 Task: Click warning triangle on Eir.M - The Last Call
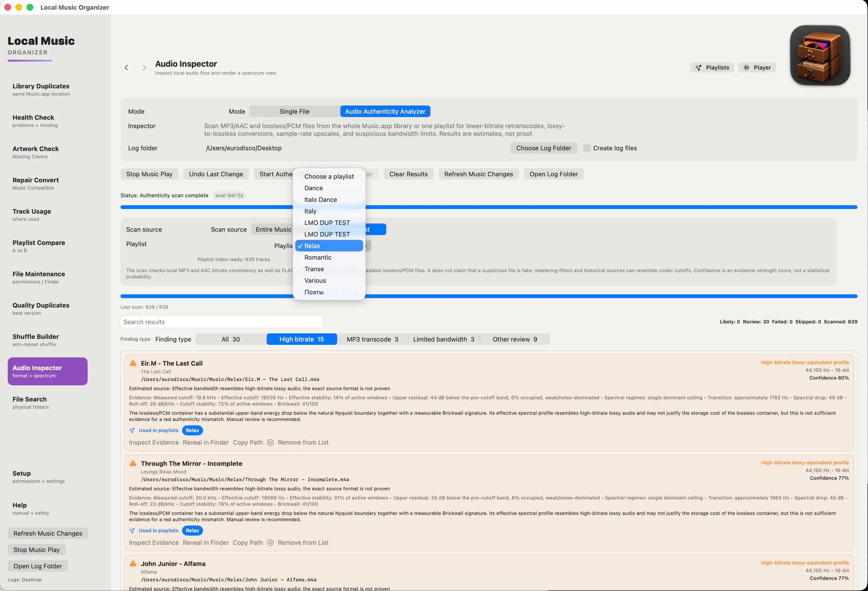click(x=133, y=363)
